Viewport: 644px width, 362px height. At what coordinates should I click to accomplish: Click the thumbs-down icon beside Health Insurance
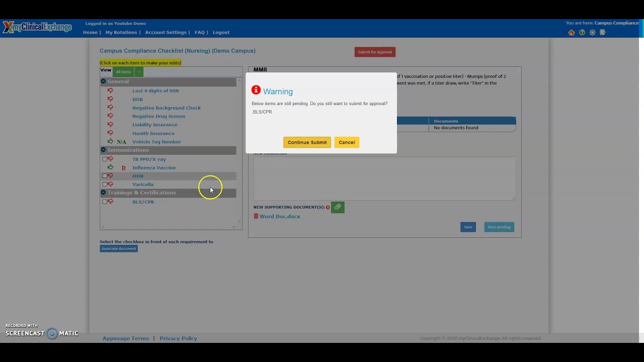tap(110, 133)
